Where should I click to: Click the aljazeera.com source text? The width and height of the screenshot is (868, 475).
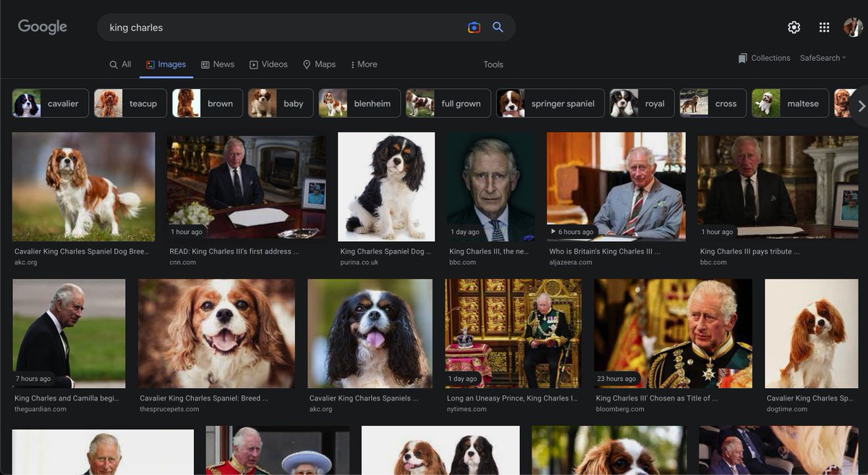click(571, 262)
